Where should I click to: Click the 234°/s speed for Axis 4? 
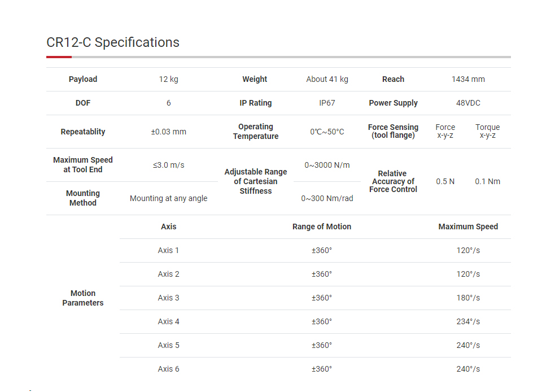point(468,321)
